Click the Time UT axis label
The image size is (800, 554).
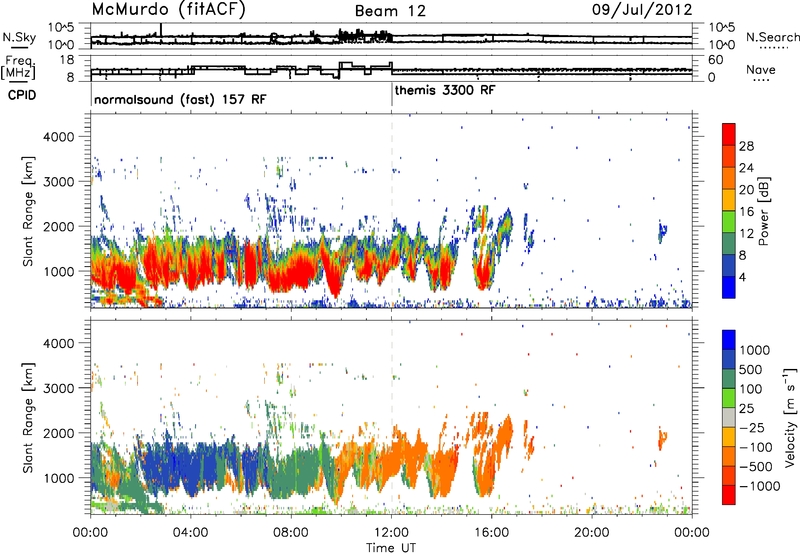pos(391,548)
